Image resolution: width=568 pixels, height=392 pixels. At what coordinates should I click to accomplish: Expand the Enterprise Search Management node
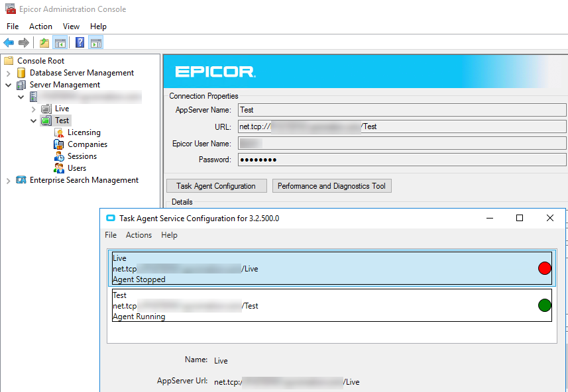point(9,181)
